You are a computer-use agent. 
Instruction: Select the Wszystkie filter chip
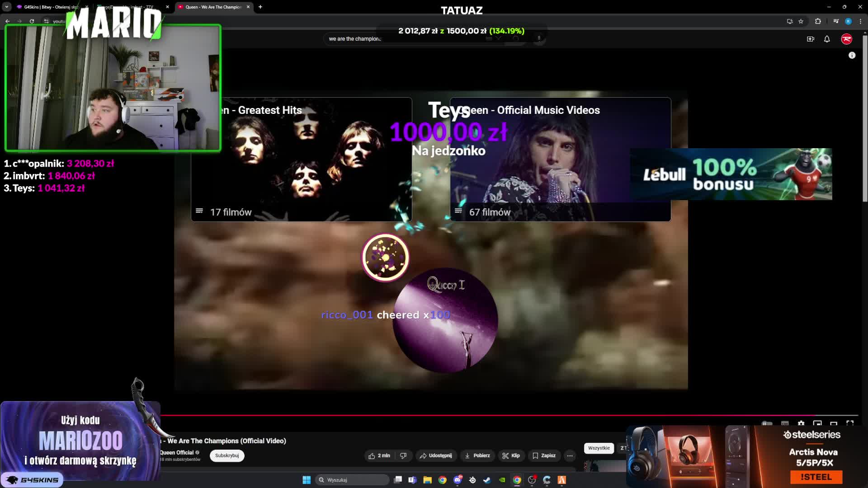click(599, 448)
